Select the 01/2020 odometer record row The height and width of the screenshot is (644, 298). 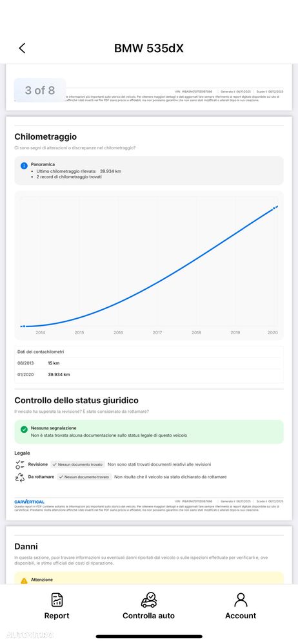(x=149, y=375)
